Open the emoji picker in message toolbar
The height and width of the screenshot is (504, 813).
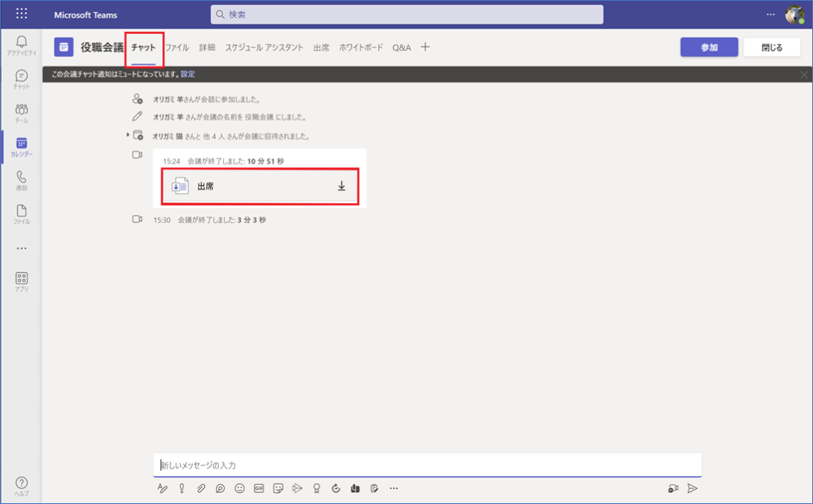[240, 488]
